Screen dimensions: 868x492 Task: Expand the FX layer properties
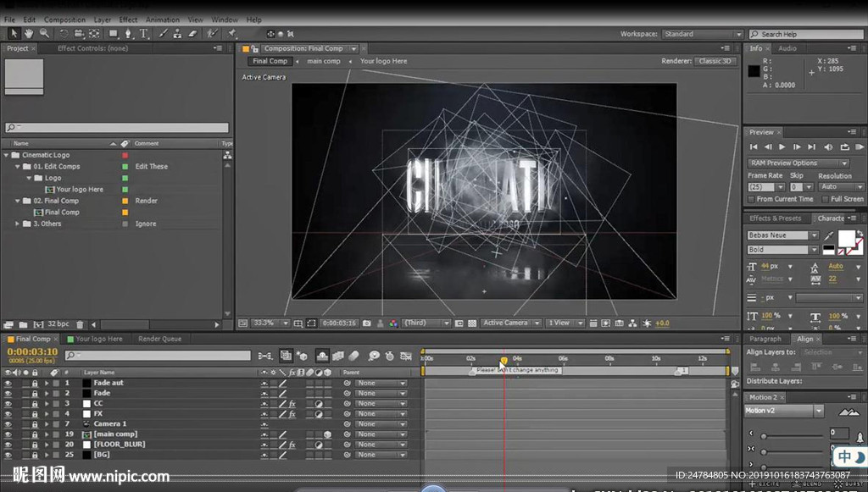[47, 414]
